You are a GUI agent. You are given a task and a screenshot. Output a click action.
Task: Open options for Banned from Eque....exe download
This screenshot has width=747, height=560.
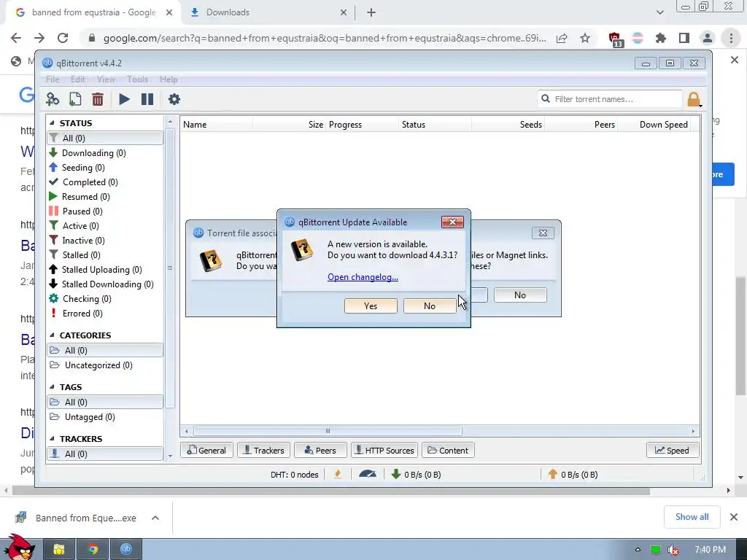pos(155,518)
